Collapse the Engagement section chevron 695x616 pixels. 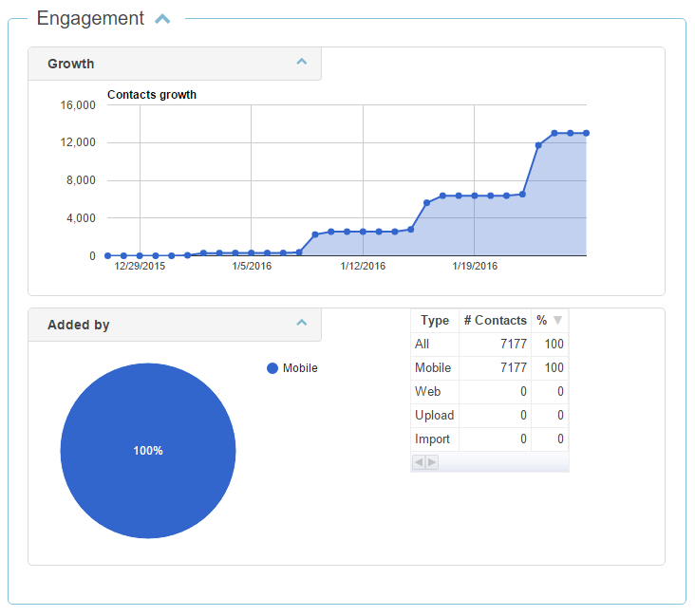pyautogui.click(x=162, y=19)
